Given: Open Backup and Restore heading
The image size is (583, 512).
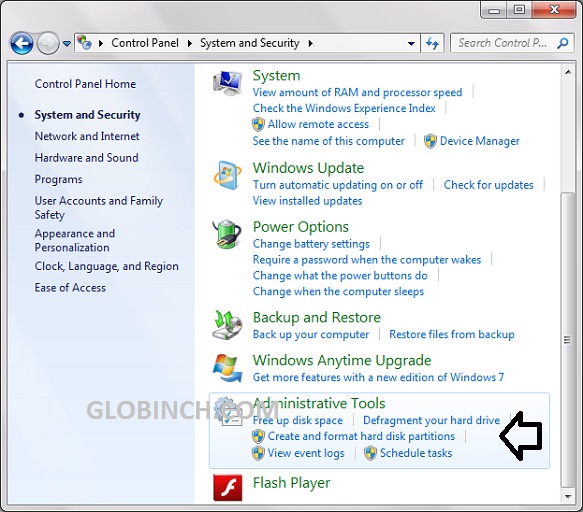Looking at the screenshot, I should (x=317, y=318).
